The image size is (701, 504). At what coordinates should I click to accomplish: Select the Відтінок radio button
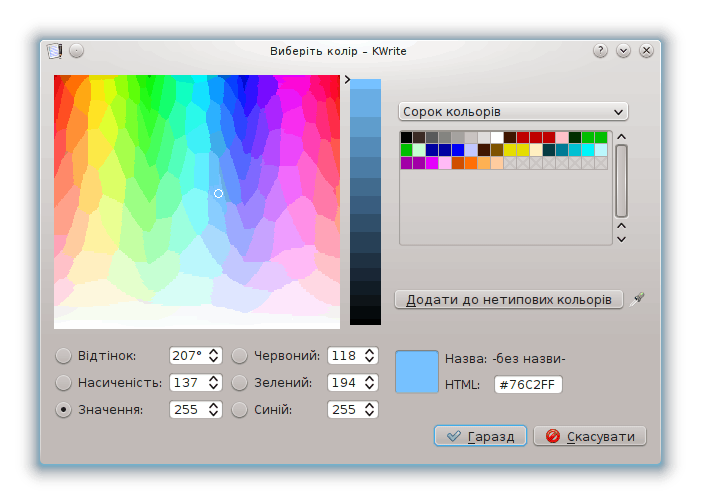[64, 355]
